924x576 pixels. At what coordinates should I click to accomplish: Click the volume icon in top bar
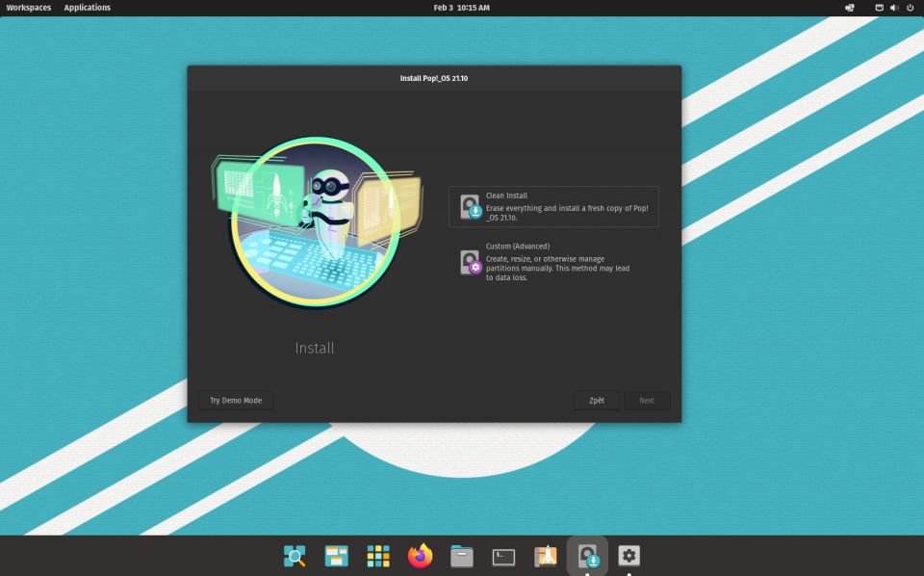point(894,8)
